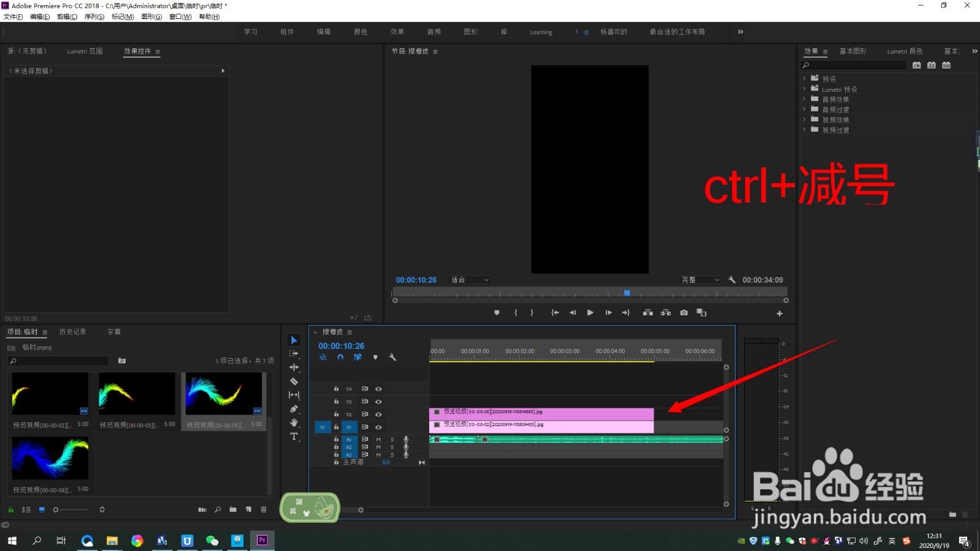Viewport: 980px width, 551px height.
Task: Switch project panel to list view
Action: click(x=26, y=509)
